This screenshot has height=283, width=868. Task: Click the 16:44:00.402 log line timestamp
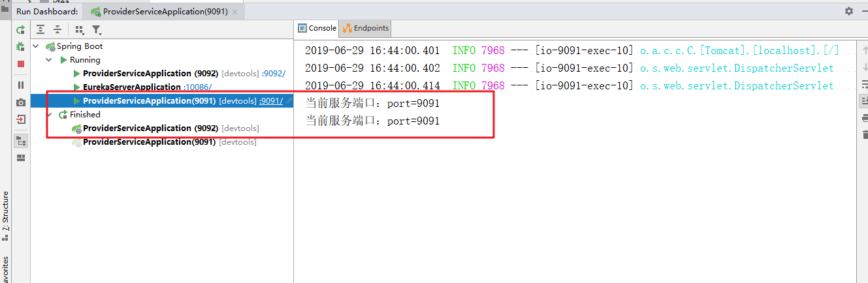372,68
